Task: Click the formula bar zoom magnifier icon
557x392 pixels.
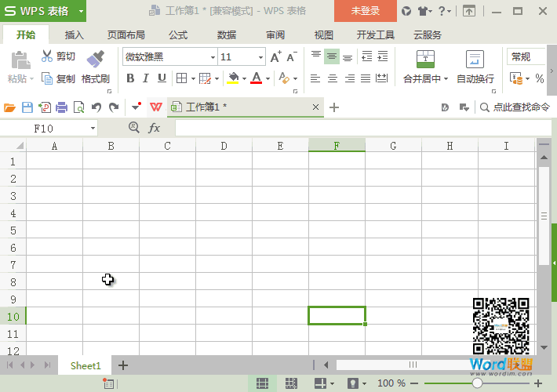Action: click(134, 128)
